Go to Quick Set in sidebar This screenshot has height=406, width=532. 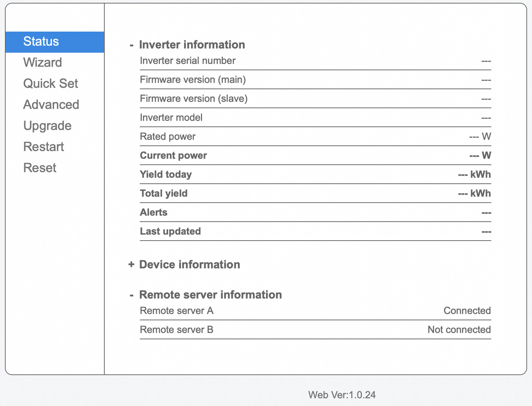tap(50, 83)
